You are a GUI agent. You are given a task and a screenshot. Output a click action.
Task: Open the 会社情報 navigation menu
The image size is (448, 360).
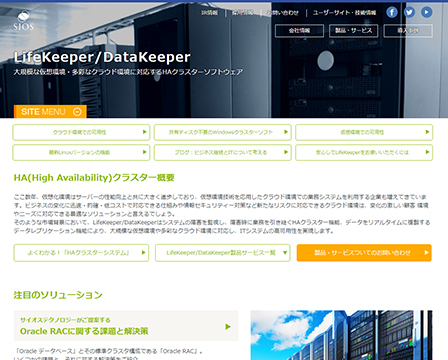299,31
